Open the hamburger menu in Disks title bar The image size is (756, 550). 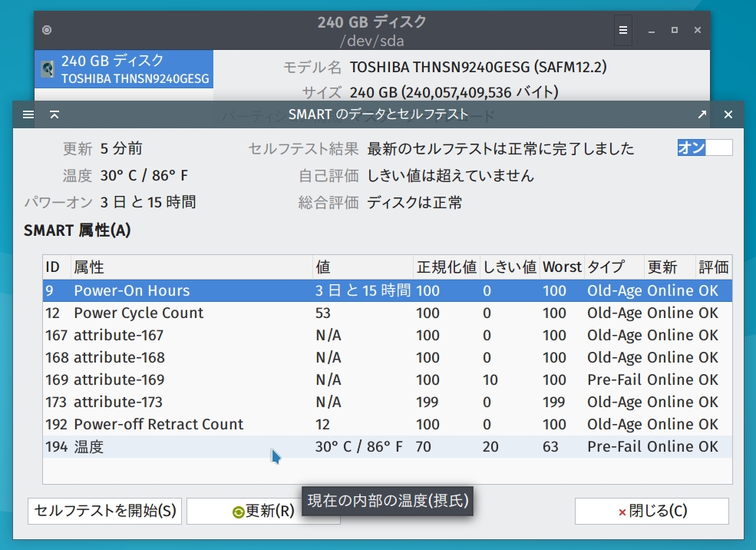click(x=623, y=30)
